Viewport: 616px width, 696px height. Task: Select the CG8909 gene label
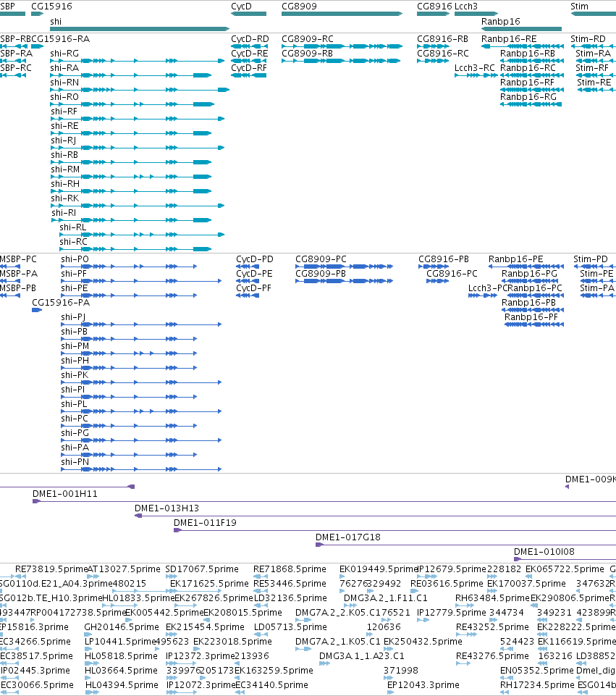click(x=300, y=7)
